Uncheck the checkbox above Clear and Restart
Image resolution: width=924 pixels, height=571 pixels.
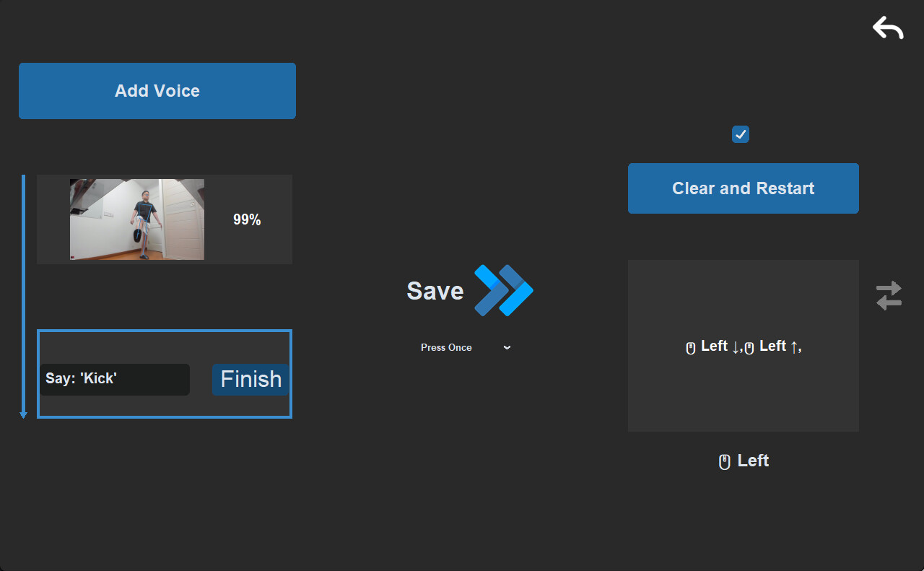click(x=740, y=134)
